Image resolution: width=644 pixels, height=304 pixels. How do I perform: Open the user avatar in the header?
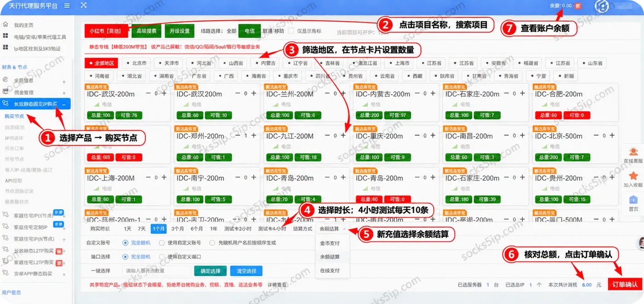[602, 6]
